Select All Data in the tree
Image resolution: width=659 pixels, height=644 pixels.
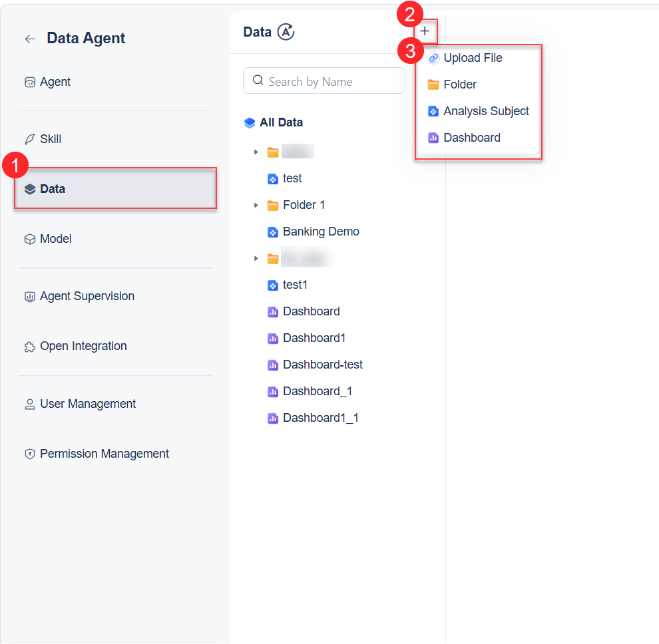281,122
